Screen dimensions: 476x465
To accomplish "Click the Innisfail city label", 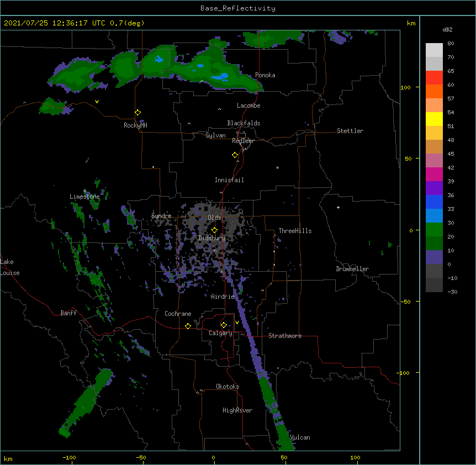I will point(229,180).
